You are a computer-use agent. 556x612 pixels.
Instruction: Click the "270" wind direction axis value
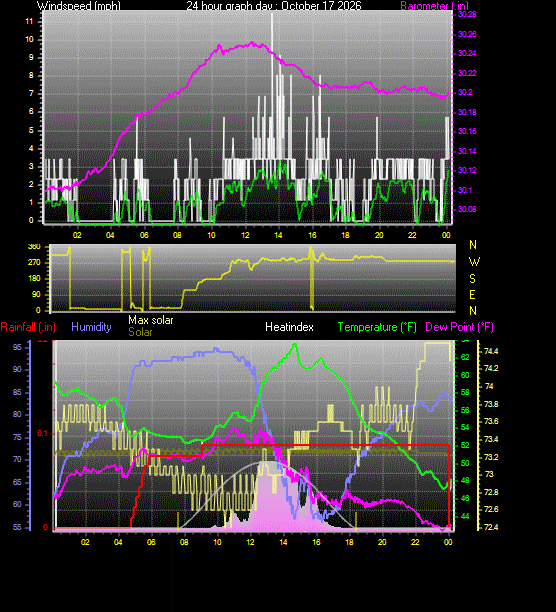tap(34, 263)
